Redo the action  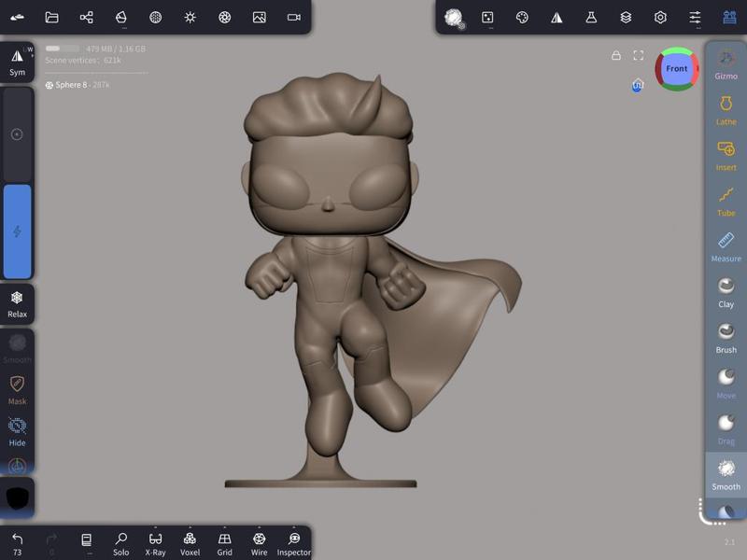pyautogui.click(x=51, y=544)
